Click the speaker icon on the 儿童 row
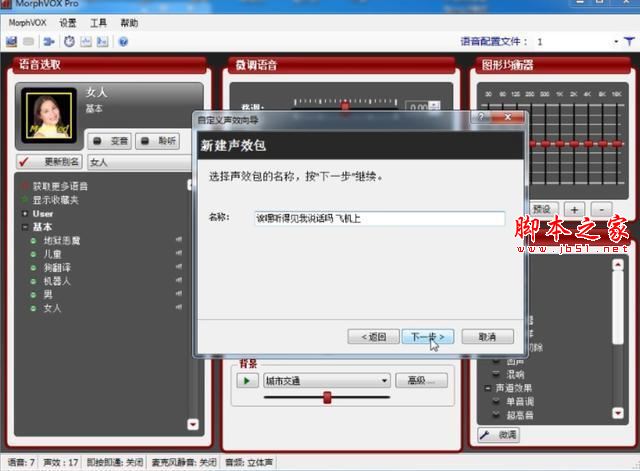 [179, 253]
